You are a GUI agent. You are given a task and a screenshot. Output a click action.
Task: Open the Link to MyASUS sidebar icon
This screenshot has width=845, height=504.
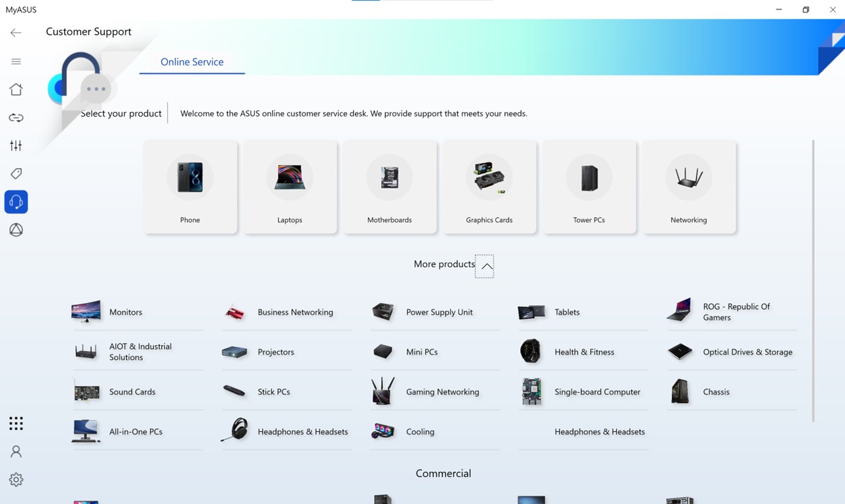click(16, 118)
